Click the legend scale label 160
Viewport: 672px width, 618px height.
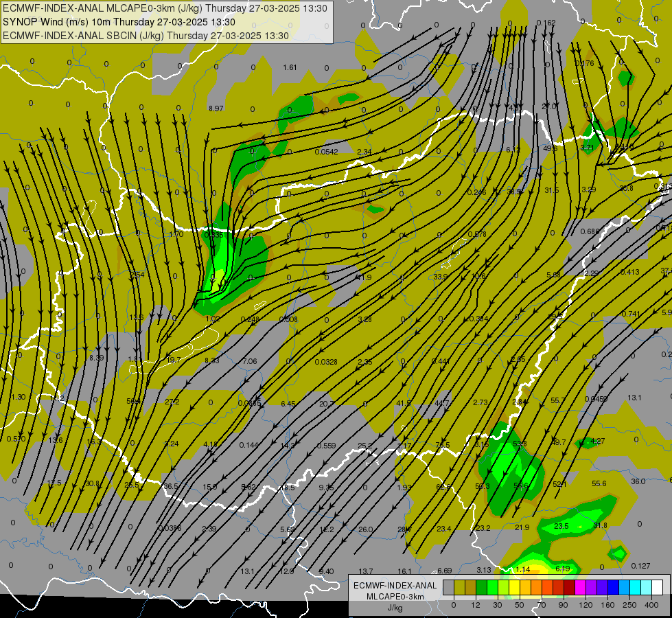pyautogui.click(x=607, y=605)
